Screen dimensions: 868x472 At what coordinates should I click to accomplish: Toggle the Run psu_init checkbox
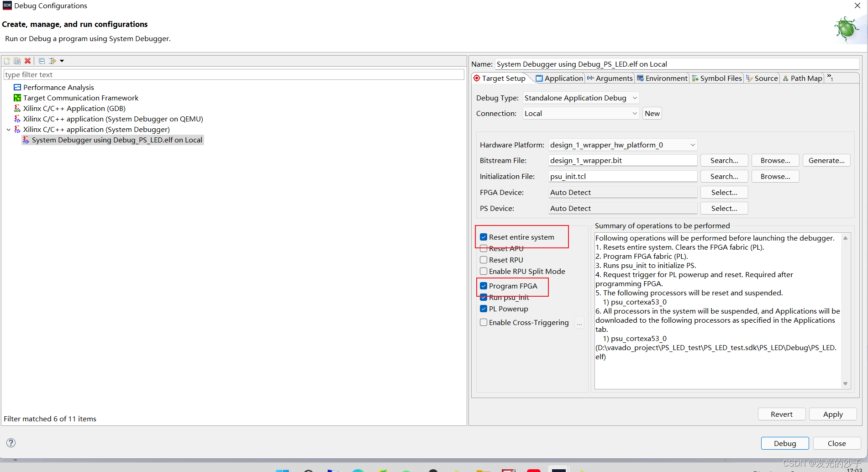[484, 297]
